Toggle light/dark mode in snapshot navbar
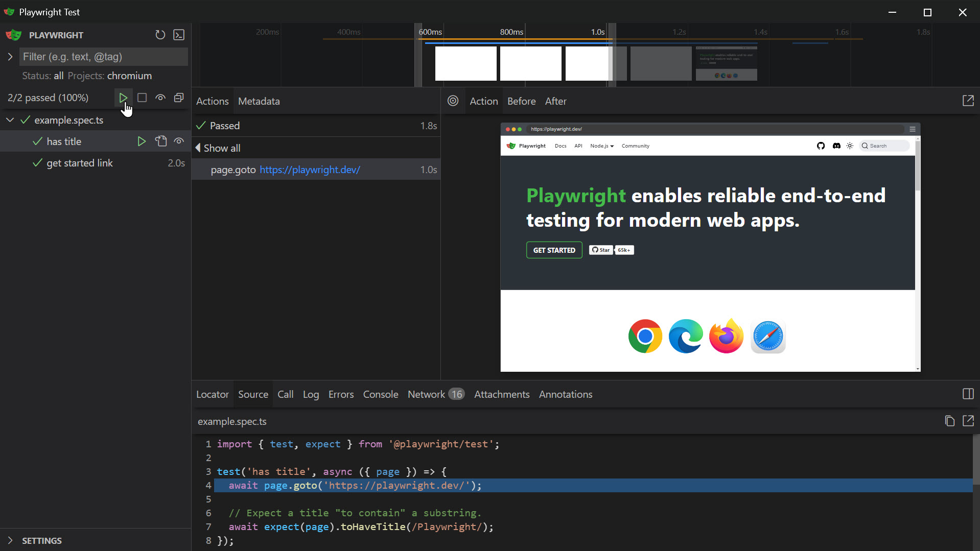This screenshot has height=551, width=980. (x=850, y=146)
